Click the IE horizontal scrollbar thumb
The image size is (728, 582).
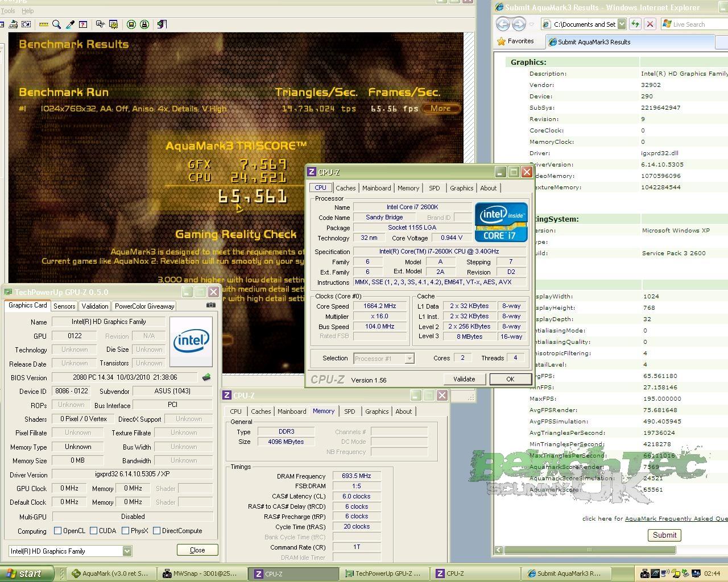tap(589, 550)
